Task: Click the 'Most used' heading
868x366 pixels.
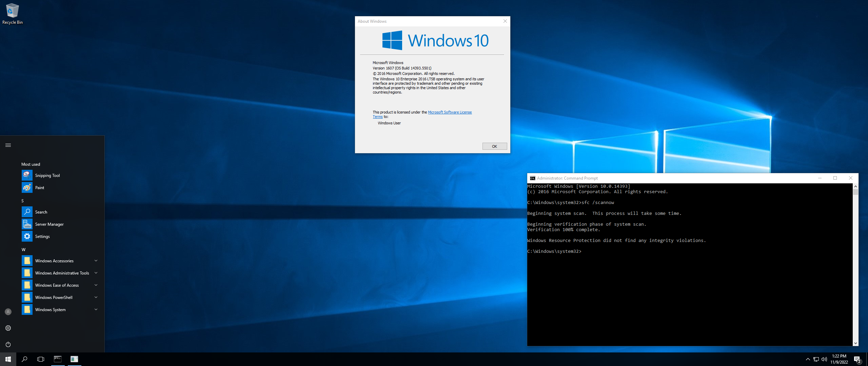Action: tap(31, 164)
